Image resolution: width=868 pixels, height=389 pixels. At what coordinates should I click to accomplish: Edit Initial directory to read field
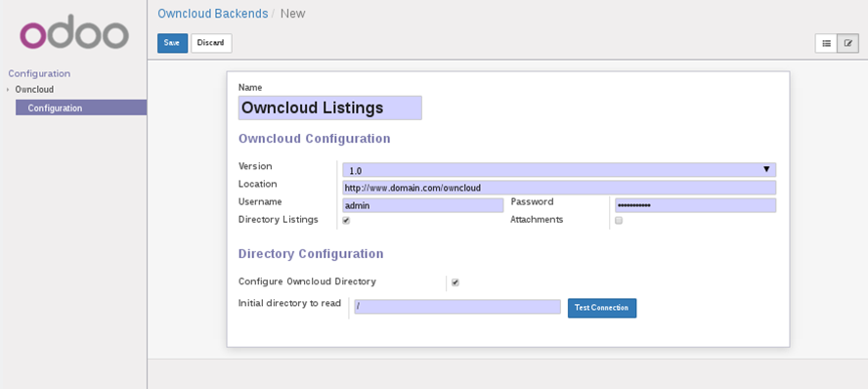[x=457, y=307]
